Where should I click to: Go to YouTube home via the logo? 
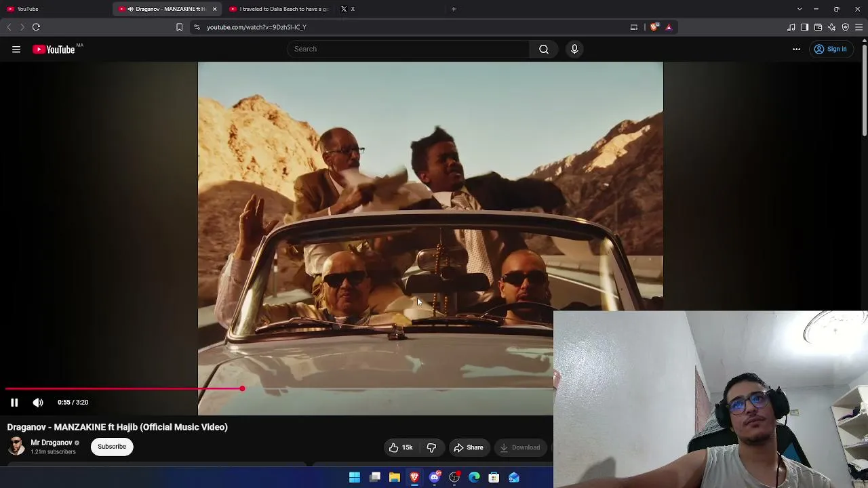click(x=54, y=49)
